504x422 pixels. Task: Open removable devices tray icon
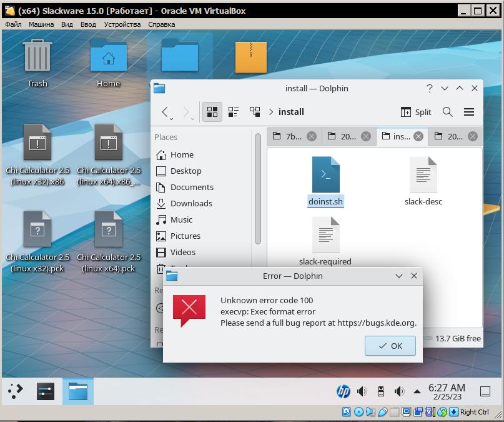pos(381,391)
